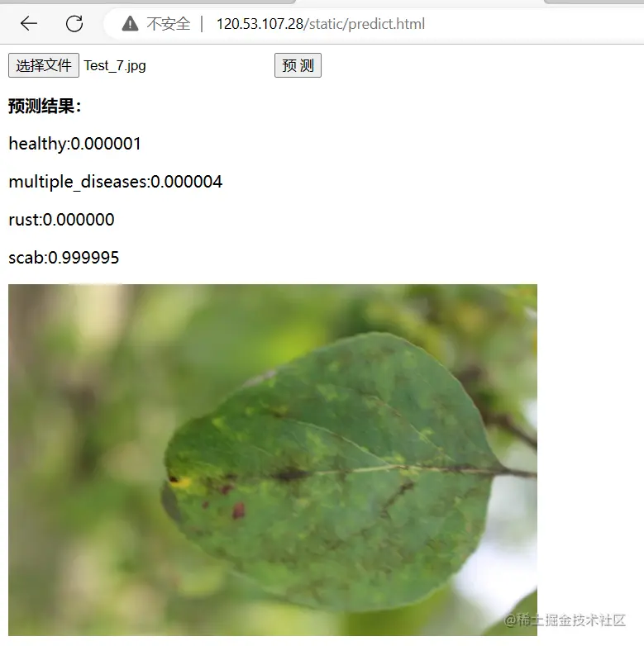Select the rust:0.000000 result line
The height and width of the screenshot is (646, 644).
coord(61,220)
